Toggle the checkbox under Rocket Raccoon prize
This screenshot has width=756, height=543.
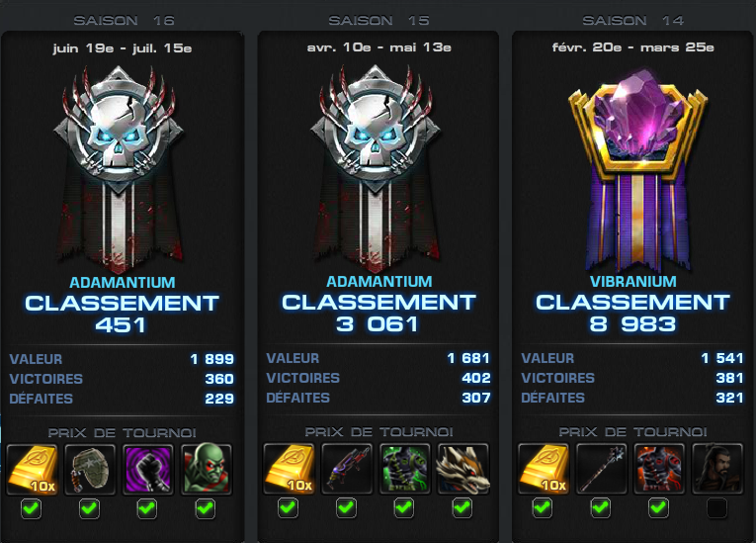(x=462, y=507)
